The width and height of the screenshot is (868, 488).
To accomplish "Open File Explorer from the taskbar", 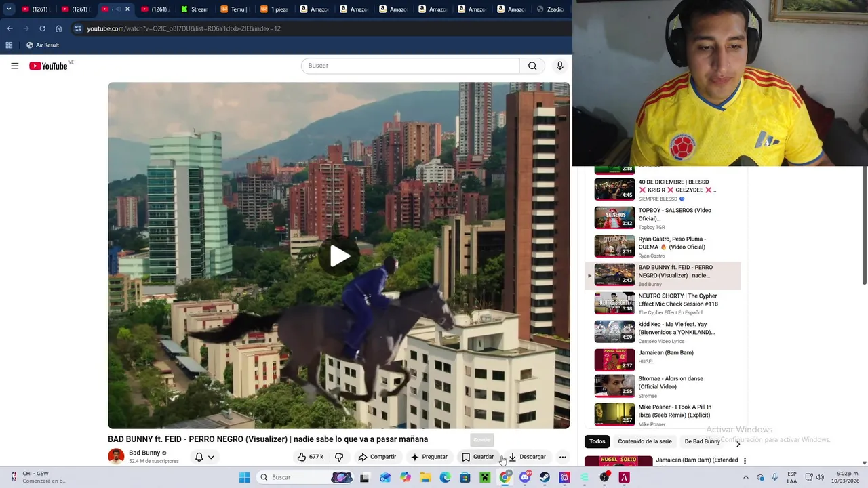I will pos(425,477).
